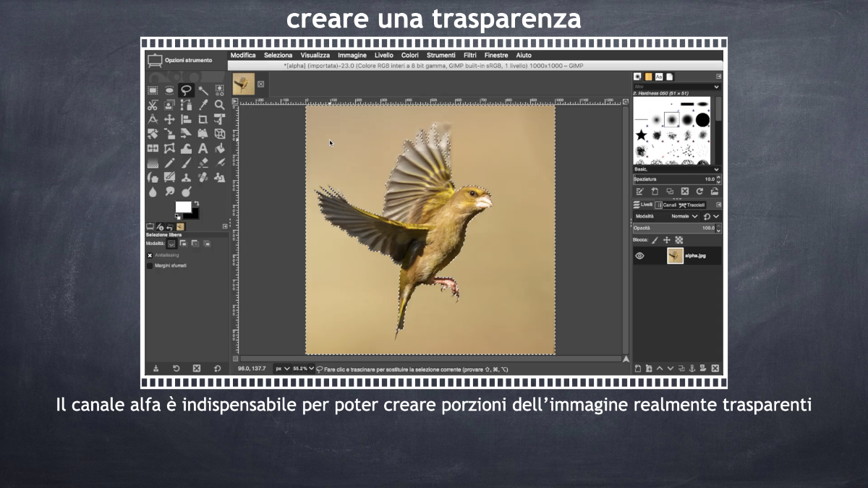
Task: Toggle the Antialiasing checkbox
Action: [150, 255]
